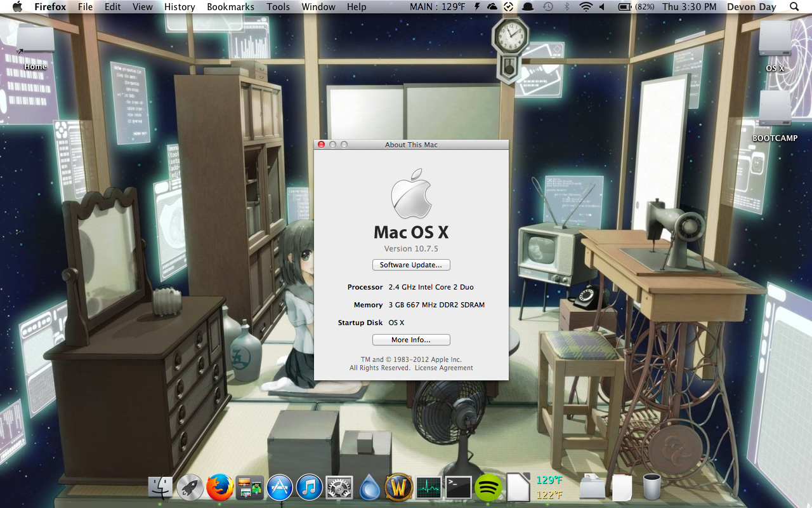
Task: Close the About This Mac window
Action: (321, 145)
